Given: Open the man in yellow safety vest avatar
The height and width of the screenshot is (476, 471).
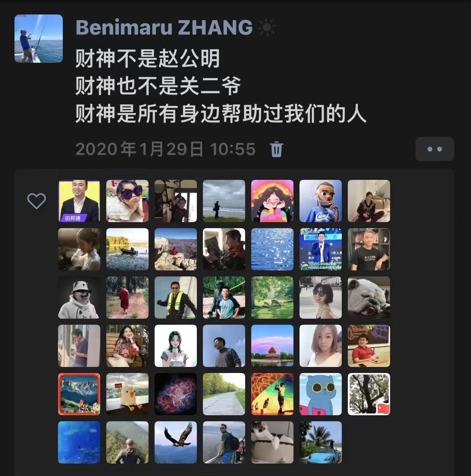Looking at the screenshot, I should 176,297.
